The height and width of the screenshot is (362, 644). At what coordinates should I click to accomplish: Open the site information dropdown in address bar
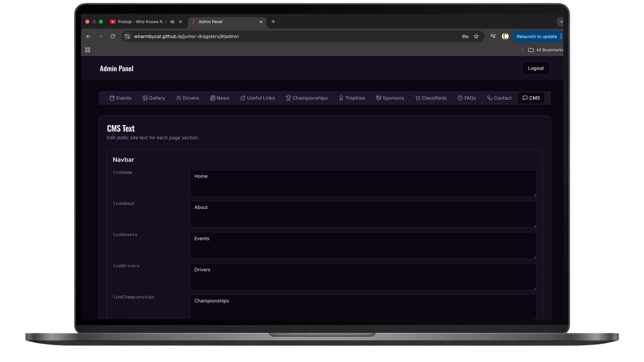tap(127, 36)
